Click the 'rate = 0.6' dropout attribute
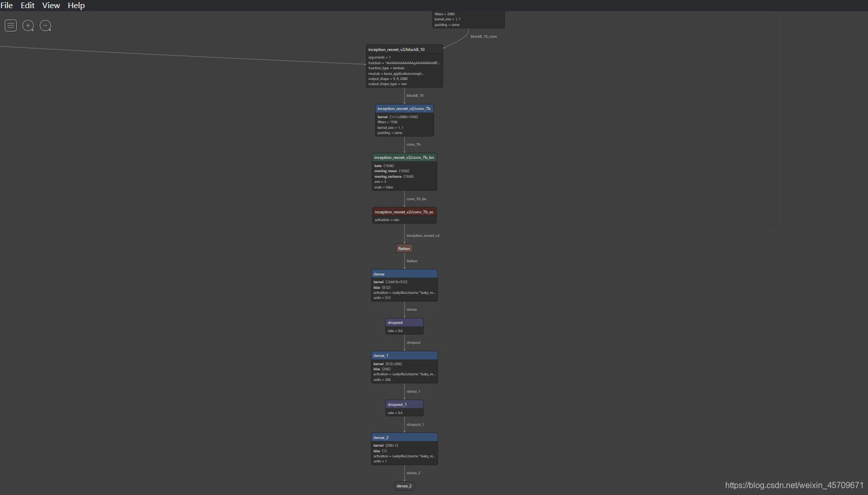 point(395,331)
